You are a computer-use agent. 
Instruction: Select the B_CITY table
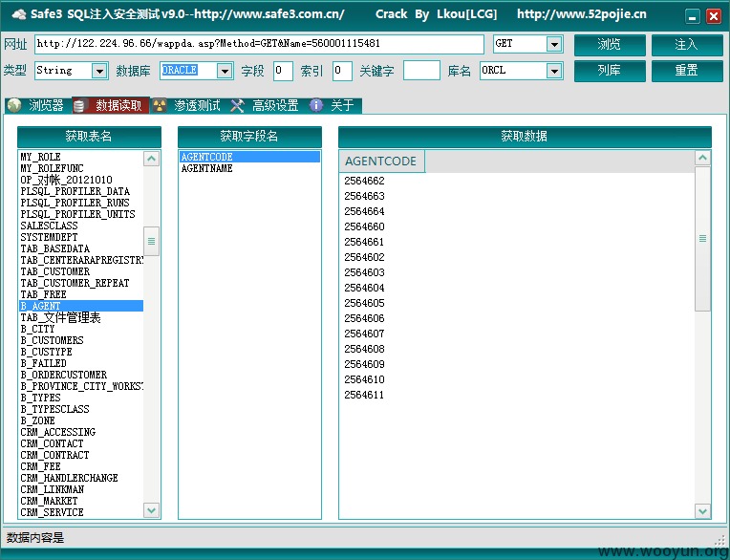(x=81, y=329)
